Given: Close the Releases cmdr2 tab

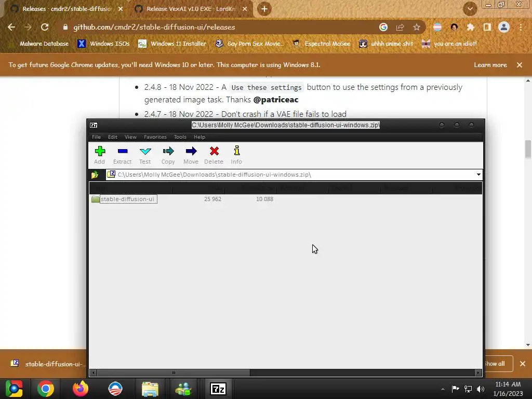Looking at the screenshot, I should pyautogui.click(x=121, y=9).
